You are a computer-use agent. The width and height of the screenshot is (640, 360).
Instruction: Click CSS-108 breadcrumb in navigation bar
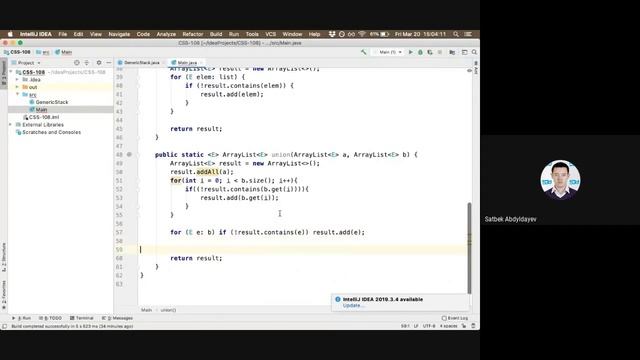click(17, 52)
